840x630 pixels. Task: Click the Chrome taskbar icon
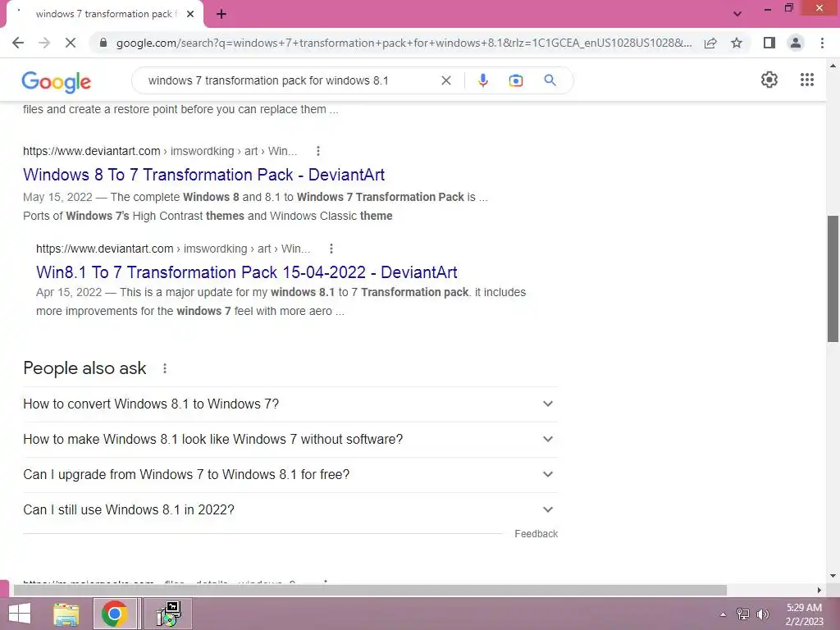pyautogui.click(x=115, y=614)
